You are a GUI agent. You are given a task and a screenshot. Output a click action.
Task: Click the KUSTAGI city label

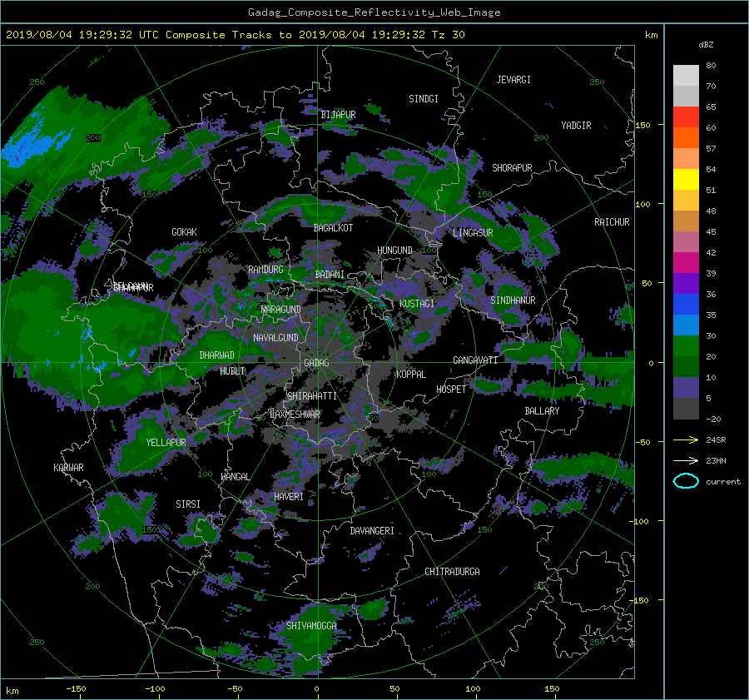click(x=417, y=304)
